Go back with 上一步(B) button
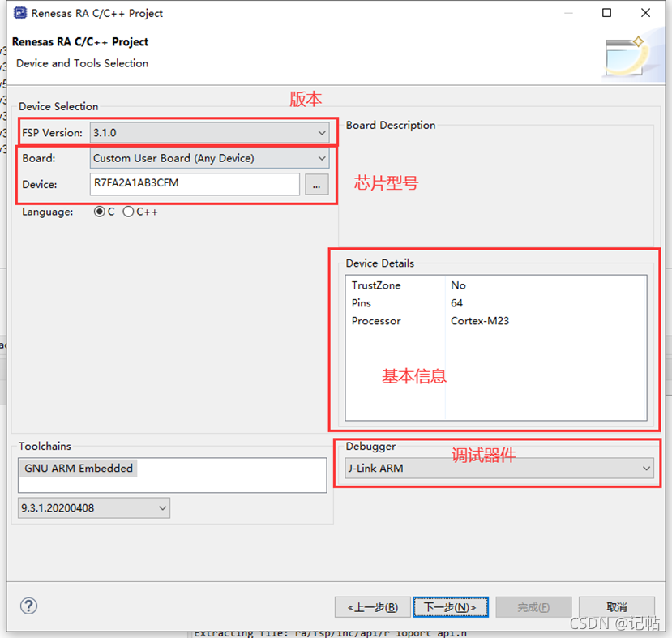Viewport: 672px width, 638px height. [372, 607]
